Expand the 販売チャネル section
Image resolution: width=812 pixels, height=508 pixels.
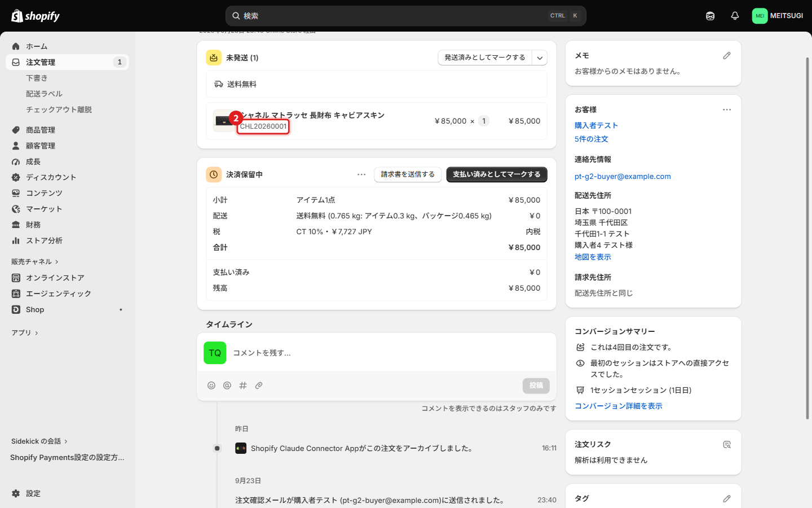pos(35,261)
